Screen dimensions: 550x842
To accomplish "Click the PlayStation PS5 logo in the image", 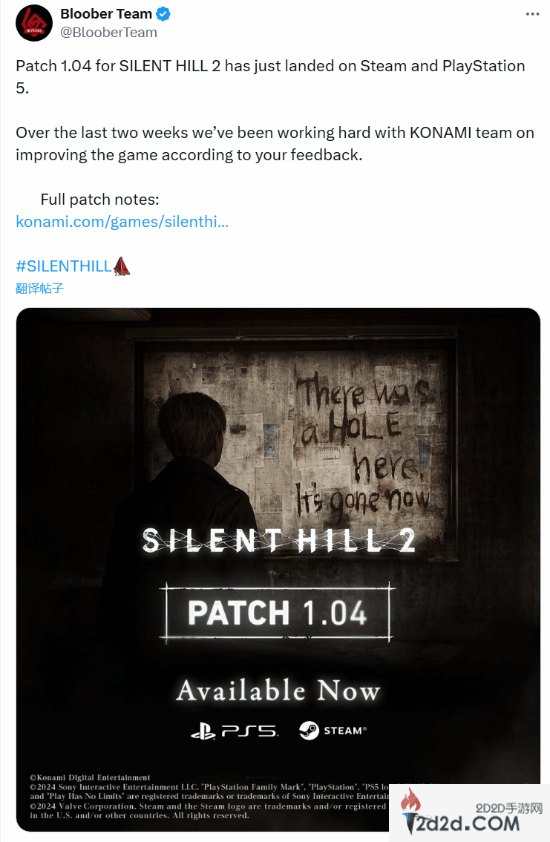I will point(234,730).
